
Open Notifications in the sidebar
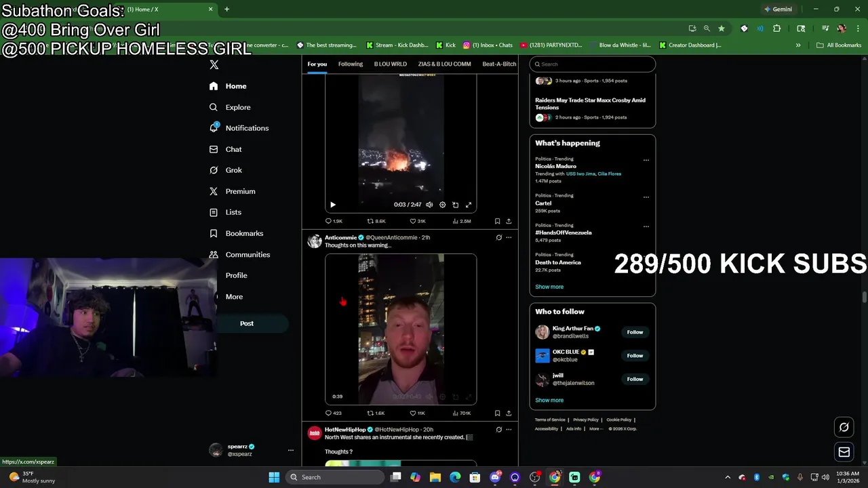pyautogui.click(x=239, y=128)
